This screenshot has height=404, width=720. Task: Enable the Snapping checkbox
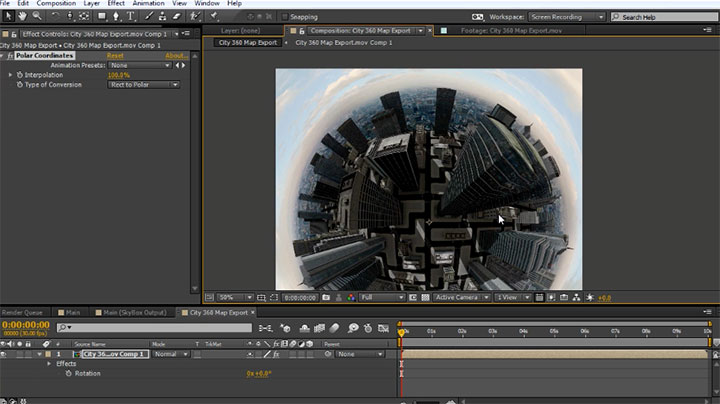285,17
